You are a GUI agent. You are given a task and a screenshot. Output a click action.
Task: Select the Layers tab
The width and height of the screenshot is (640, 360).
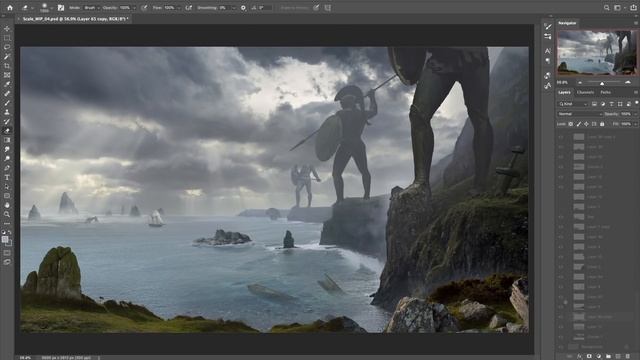coord(564,93)
